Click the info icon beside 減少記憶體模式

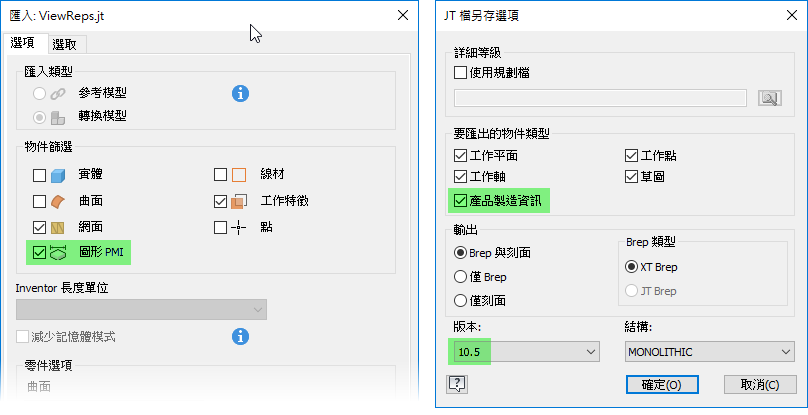pyautogui.click(x=240, y=337)
